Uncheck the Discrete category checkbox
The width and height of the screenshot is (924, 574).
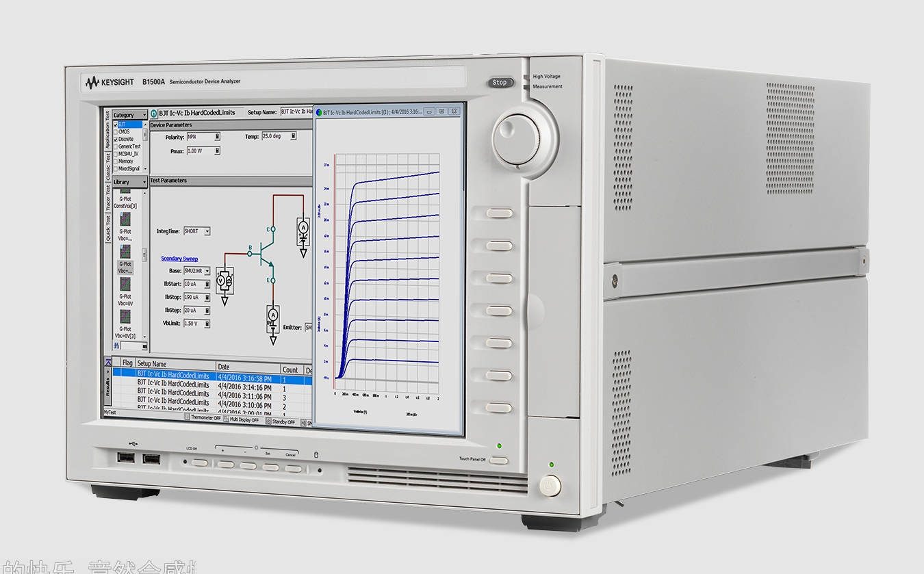(116, 139)
